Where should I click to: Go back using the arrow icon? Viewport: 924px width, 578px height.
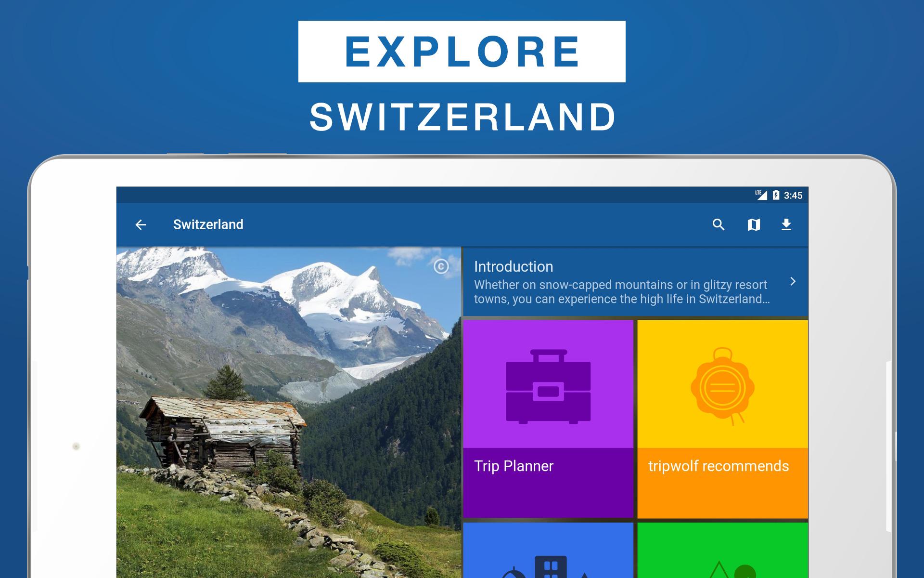(x=141, y=224)
